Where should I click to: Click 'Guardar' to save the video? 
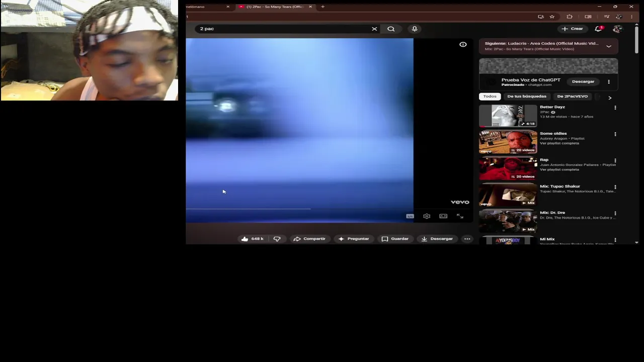[x=395, y=239]
